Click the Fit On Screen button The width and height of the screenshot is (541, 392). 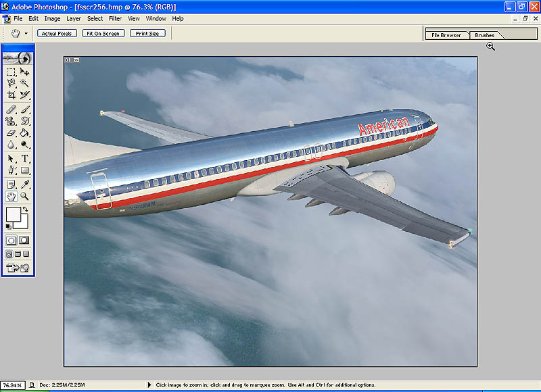103,33
